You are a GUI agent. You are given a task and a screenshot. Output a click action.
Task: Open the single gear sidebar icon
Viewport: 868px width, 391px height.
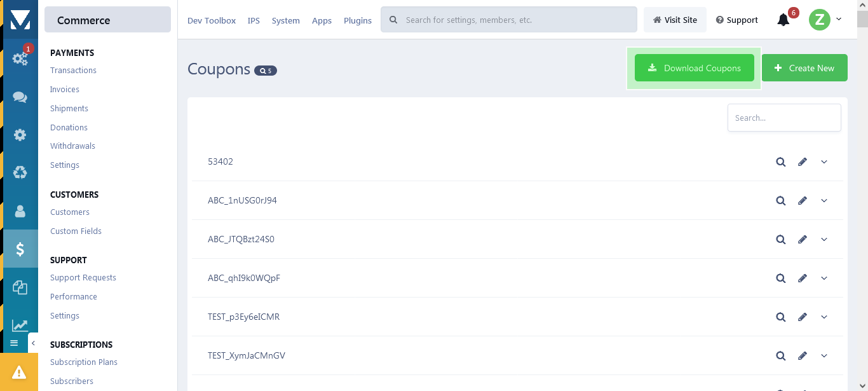click(x=20, y=135)
